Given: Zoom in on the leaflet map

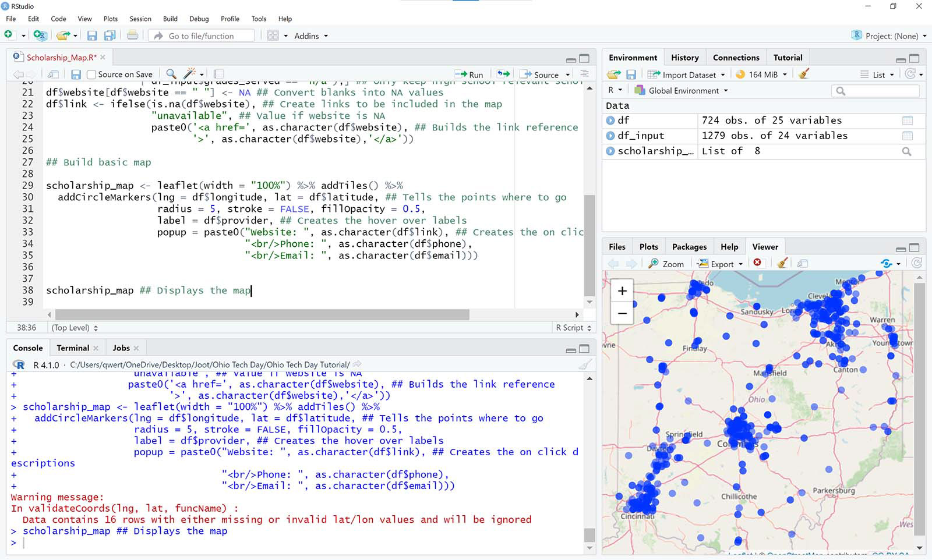Looking at the screenshot, I should [x=622, y=290].
